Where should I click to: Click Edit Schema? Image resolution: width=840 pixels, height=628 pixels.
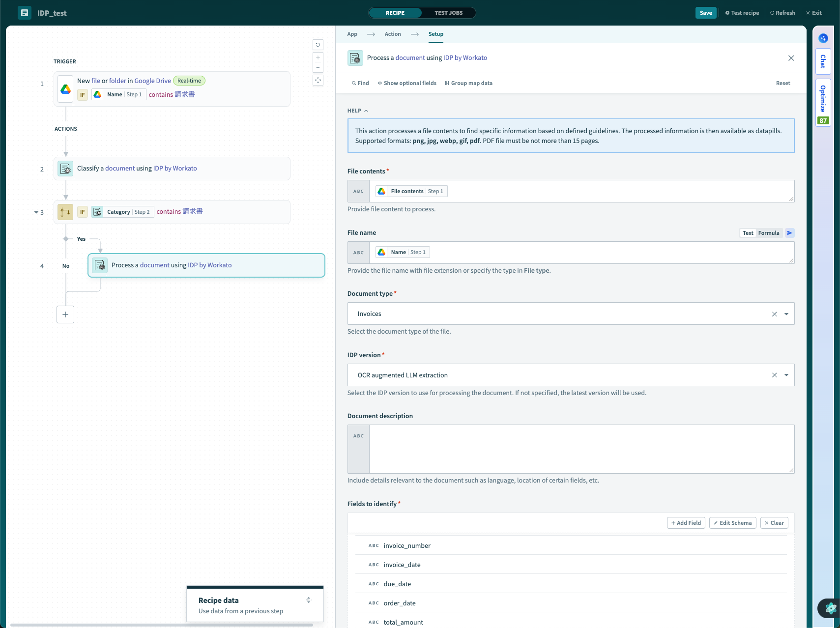pos(733,523)
